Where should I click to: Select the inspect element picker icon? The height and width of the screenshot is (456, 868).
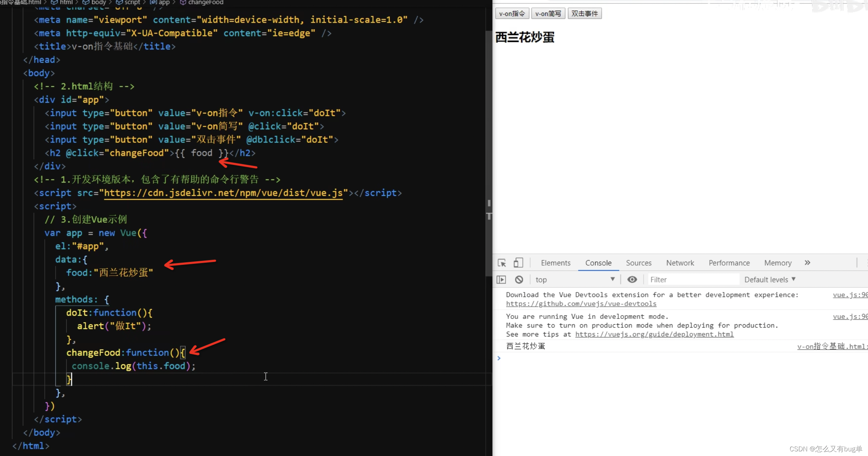(502, 263)
